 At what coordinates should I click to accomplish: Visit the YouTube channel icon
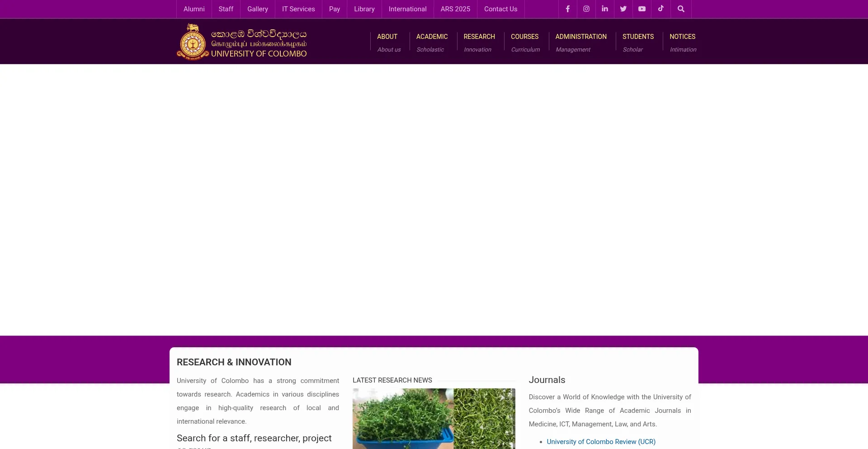(x=642, y=9)
